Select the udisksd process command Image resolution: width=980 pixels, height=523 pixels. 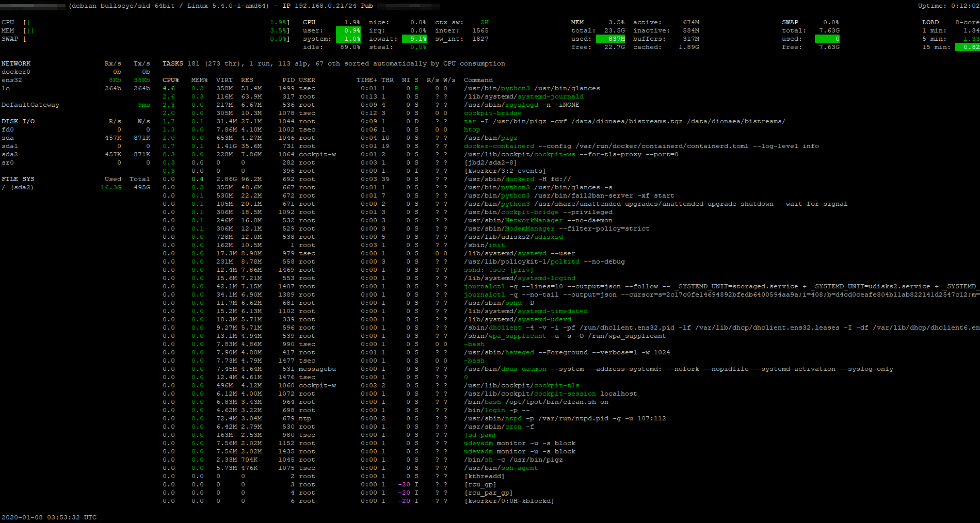click(513, 237)
